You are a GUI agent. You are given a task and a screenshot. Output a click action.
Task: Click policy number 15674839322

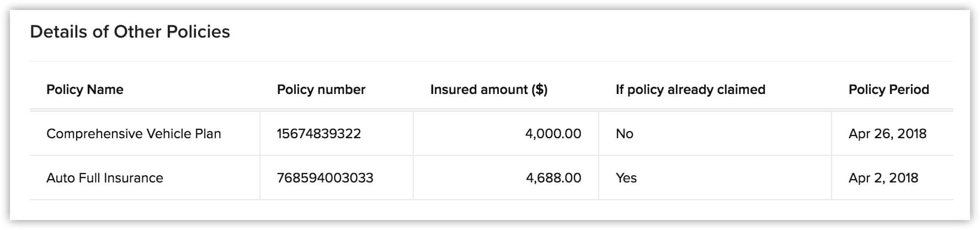point(319,134)
